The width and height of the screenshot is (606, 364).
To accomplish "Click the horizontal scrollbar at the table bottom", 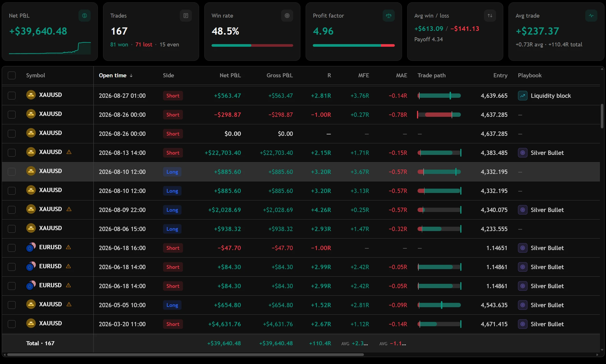I will 185,354.
